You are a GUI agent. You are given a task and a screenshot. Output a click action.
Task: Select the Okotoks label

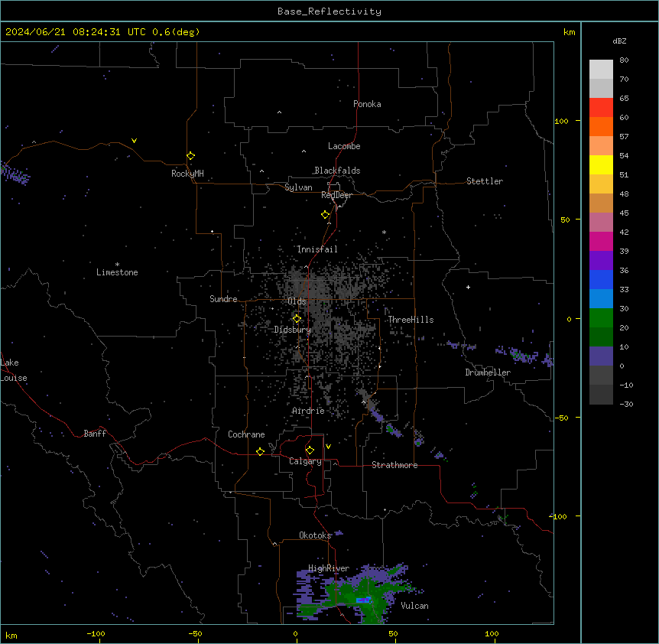315,535
